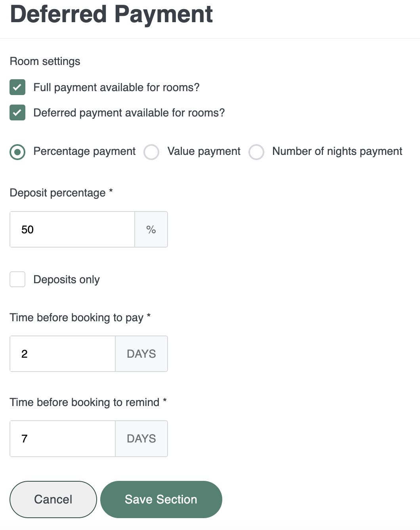Click the Time before booking to remind field
Image resolution: width=420 pixels, height=530 pixels.
(63, 438)
